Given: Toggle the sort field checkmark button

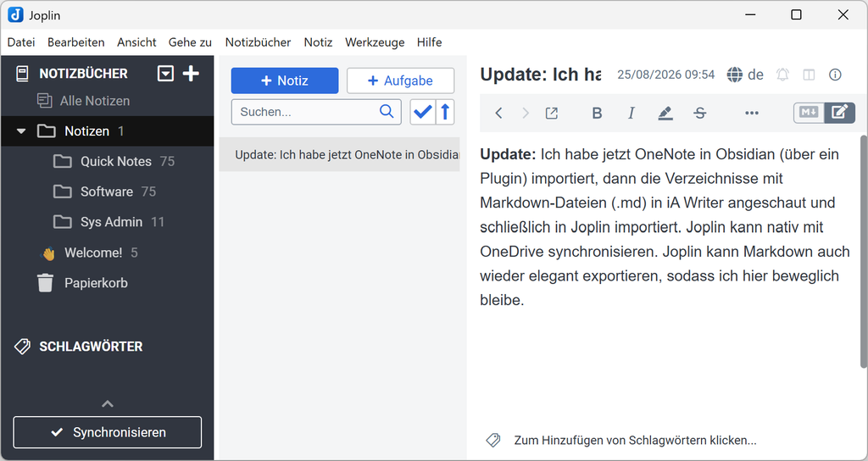Looking at the screenshot, I should 422,112.
